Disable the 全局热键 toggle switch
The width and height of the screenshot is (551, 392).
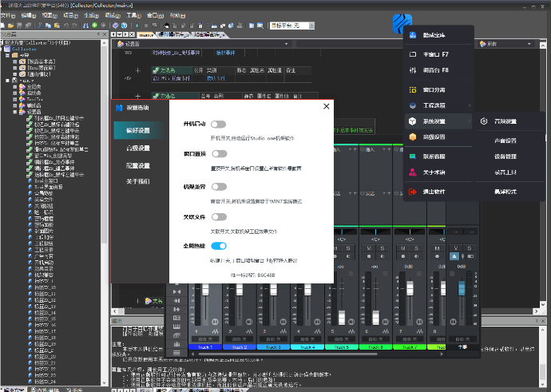click(x=218, y=247)
